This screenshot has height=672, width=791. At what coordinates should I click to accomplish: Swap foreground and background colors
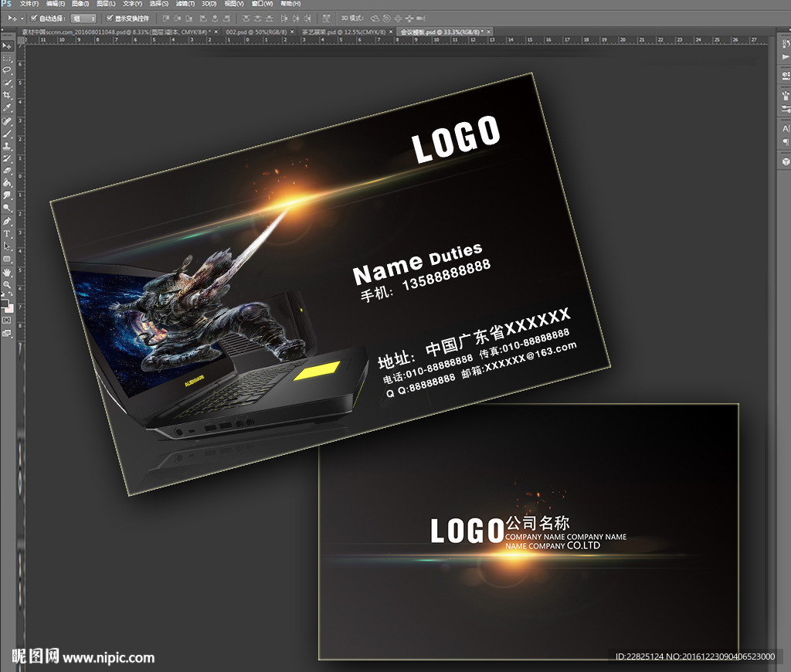(11, 294)
